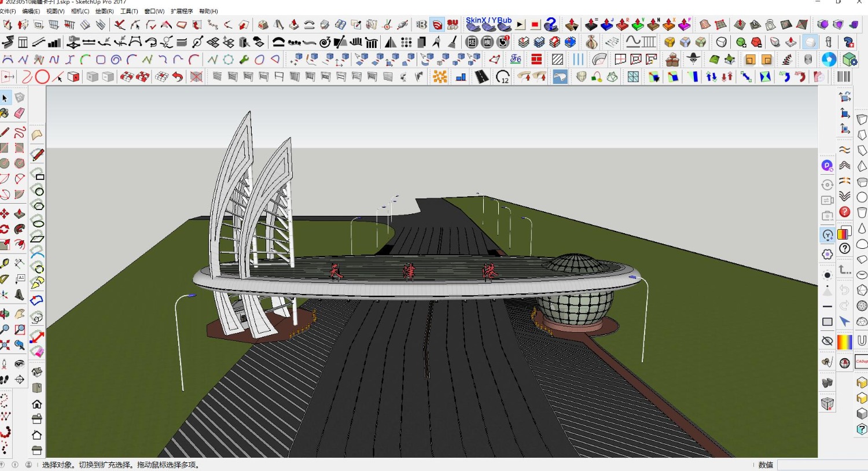
Task: Select the red brick wall icon
Action: pyautogui.click(x=536, y=59)
